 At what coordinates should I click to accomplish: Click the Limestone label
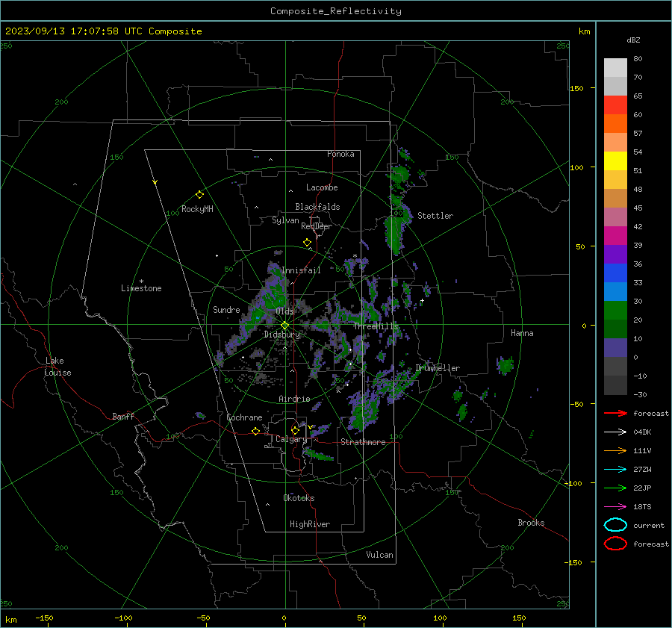pyautogui.click(x=141, y=288)
